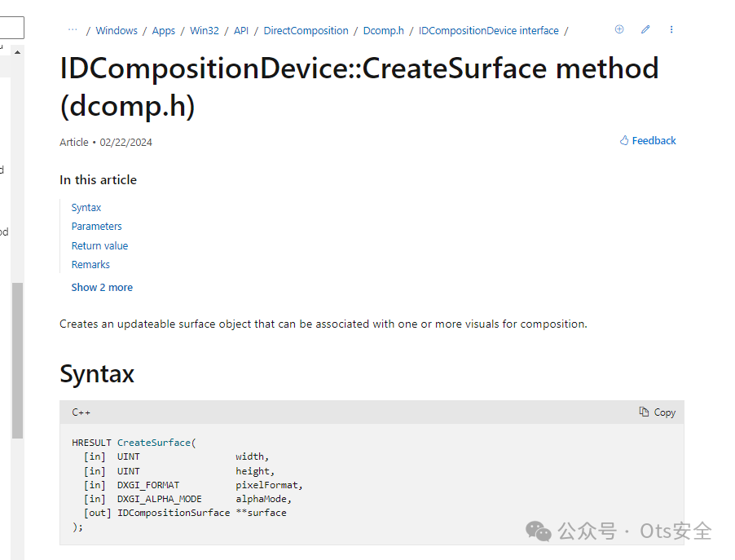Go to Win32 breadcrumb
This screenshot has width=735, height=560.
(x=205, y=31)
